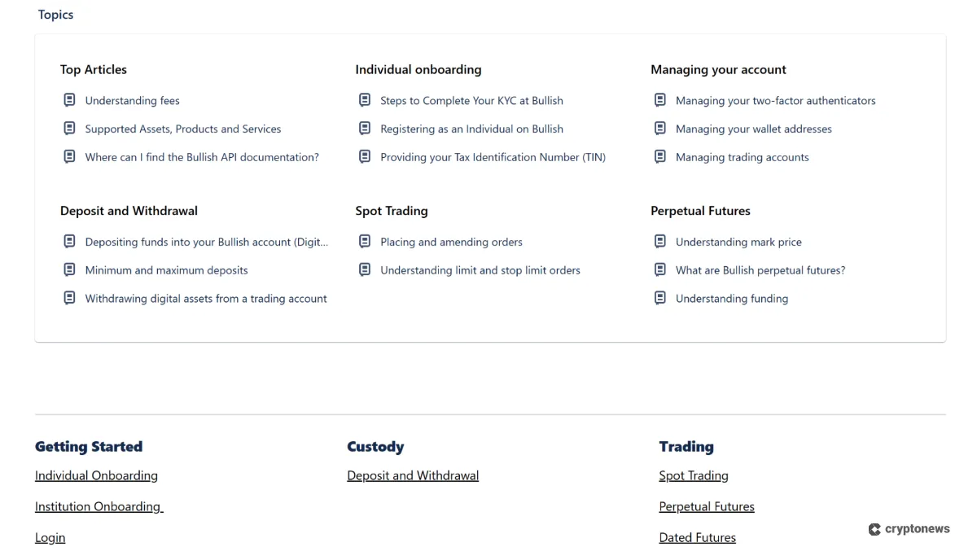Viewport: 977px width, 560px height.
Task: Read Steps to Complete Your KYC at Bullish
Action: click(x=472, y=101)
